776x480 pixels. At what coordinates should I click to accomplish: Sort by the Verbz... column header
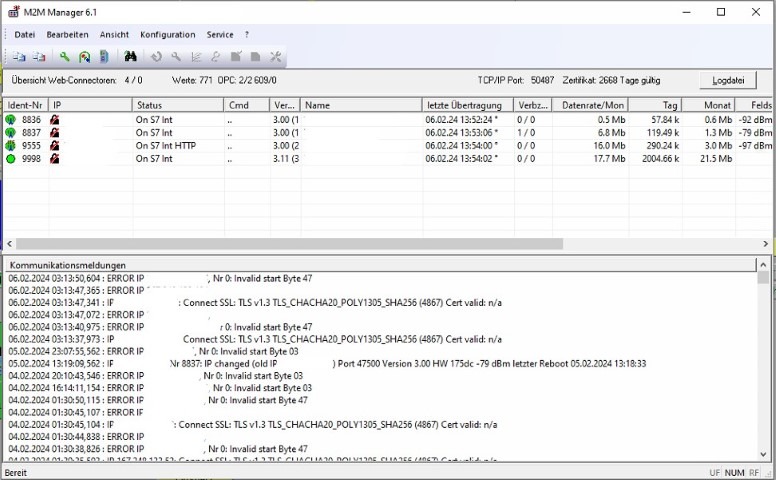533,105
